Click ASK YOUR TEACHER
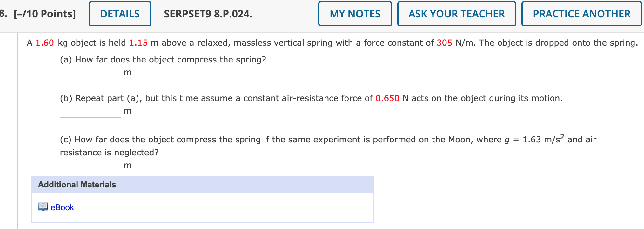The height and width of the screenshot is (229, 644). 456,13
